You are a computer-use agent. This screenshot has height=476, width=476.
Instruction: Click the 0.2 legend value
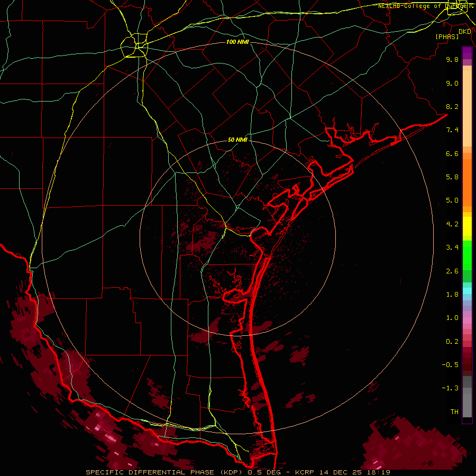[x=452, y=342]
